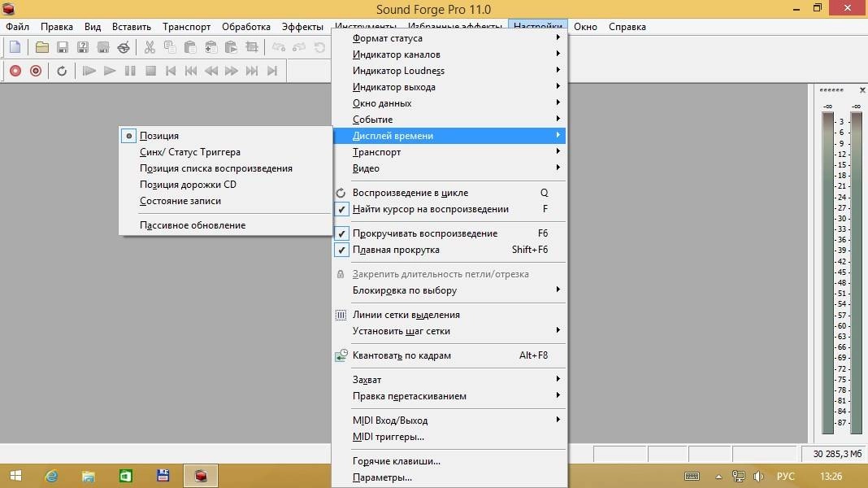Open Параметры... dialog

tap(449, 477)
